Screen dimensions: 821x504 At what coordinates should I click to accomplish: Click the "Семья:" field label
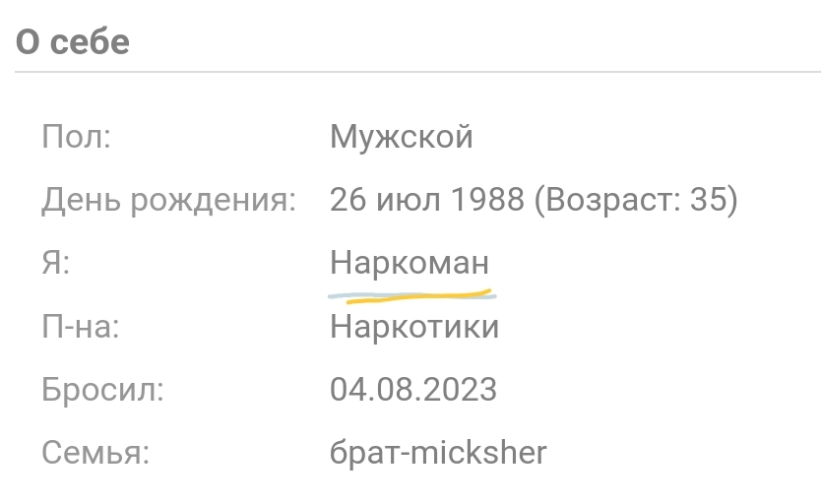(x=95, y=453)
